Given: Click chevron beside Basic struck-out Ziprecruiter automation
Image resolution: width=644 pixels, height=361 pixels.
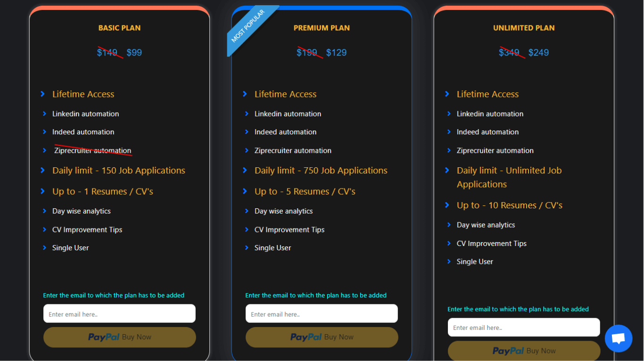Looking at the screenshot, I should (x=44, y=150).
